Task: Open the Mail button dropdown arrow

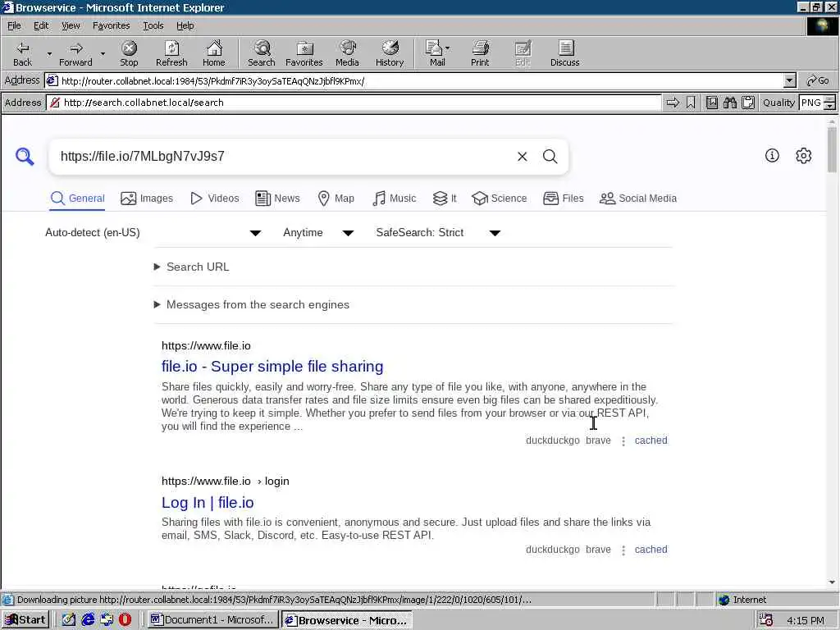Action: click(448, 48)
